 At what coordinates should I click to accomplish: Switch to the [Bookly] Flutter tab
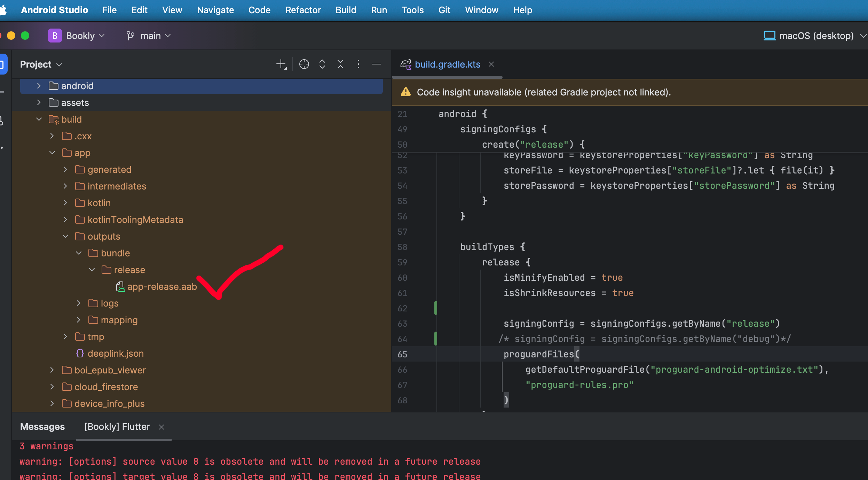tap(117, 427)
